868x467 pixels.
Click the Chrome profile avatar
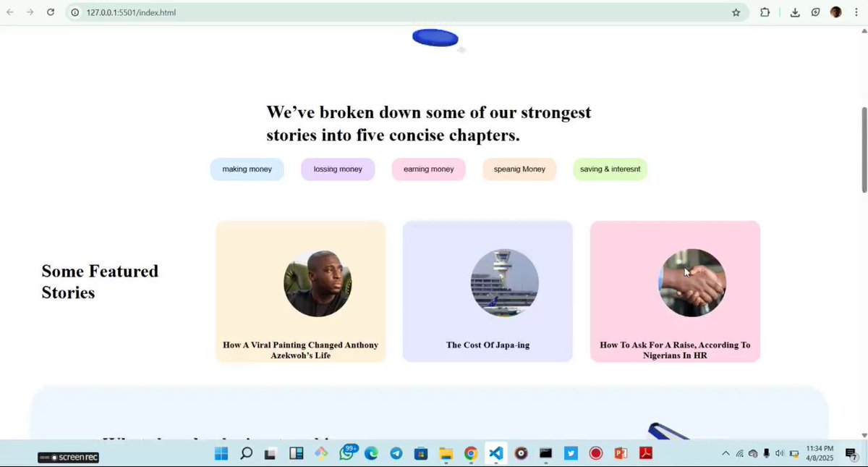pos(836,12)
